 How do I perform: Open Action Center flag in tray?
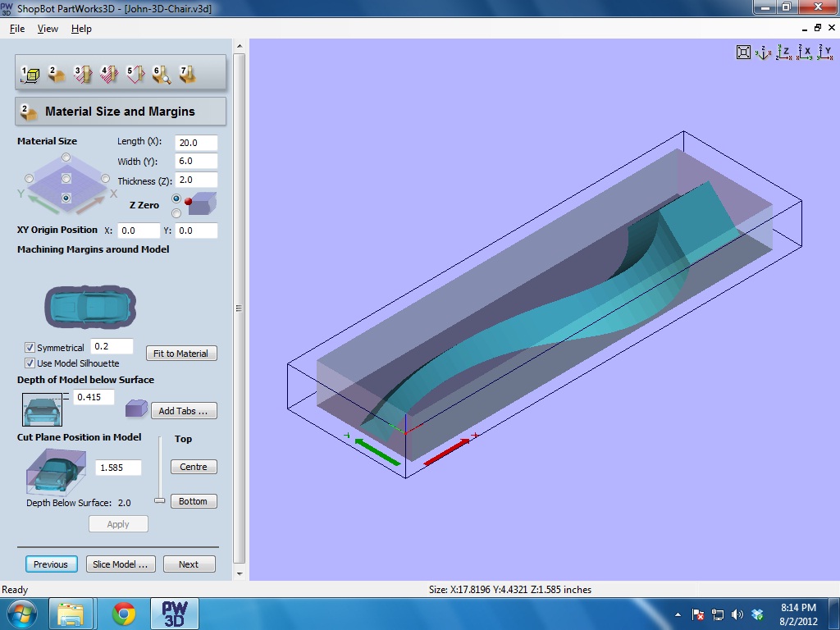(x=697, y=614)
